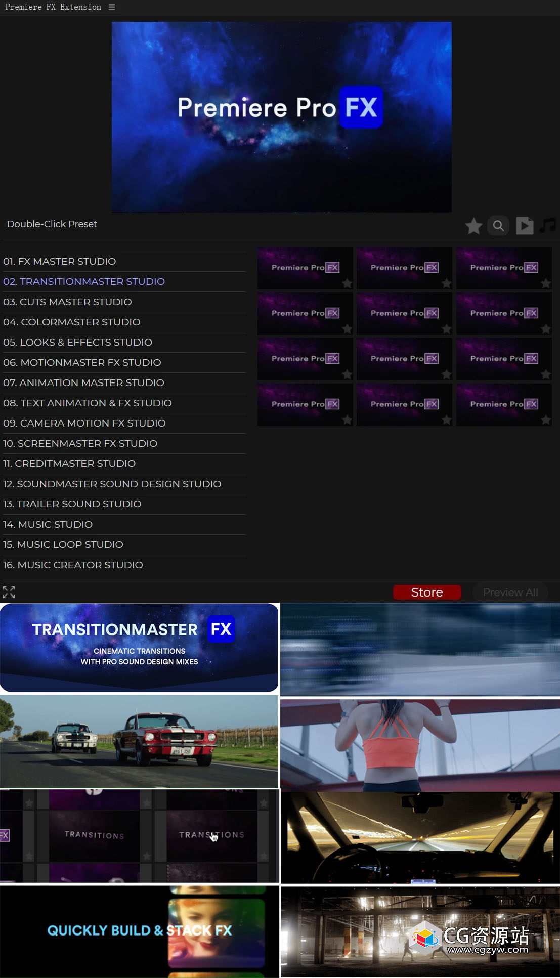The image size is (560, 978).
Task: Favorite the middle preset in the third row
Action: (447, 374)
